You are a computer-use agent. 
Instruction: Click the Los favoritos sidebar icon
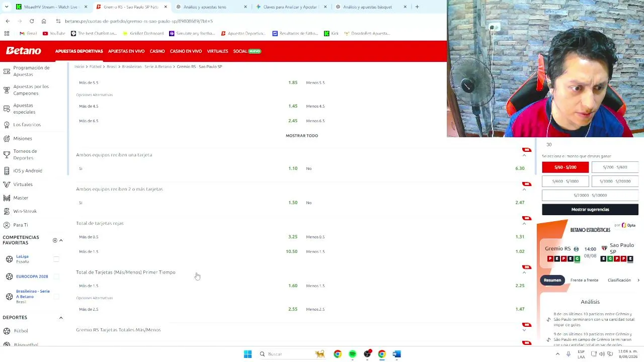point(7,125)
